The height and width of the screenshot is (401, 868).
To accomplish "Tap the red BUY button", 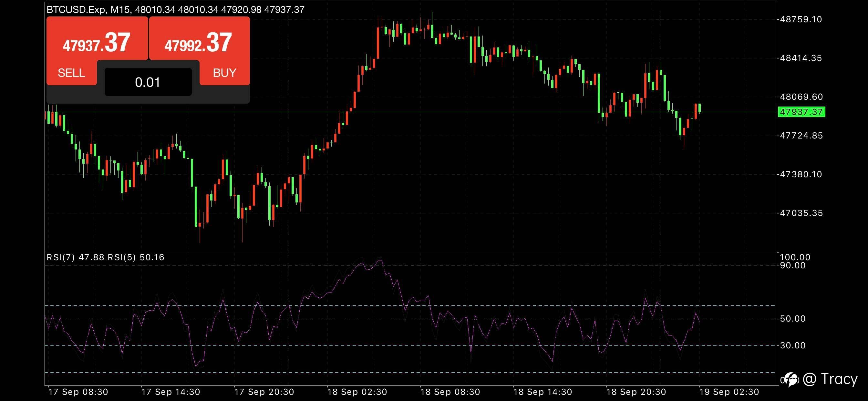I will click(x=224, y=72).
